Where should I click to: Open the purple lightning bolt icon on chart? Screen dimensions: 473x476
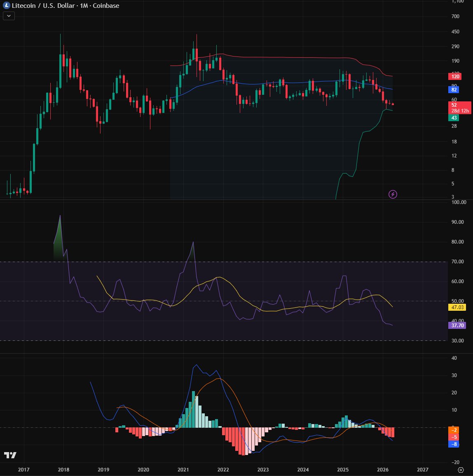(x=393, y=194)
